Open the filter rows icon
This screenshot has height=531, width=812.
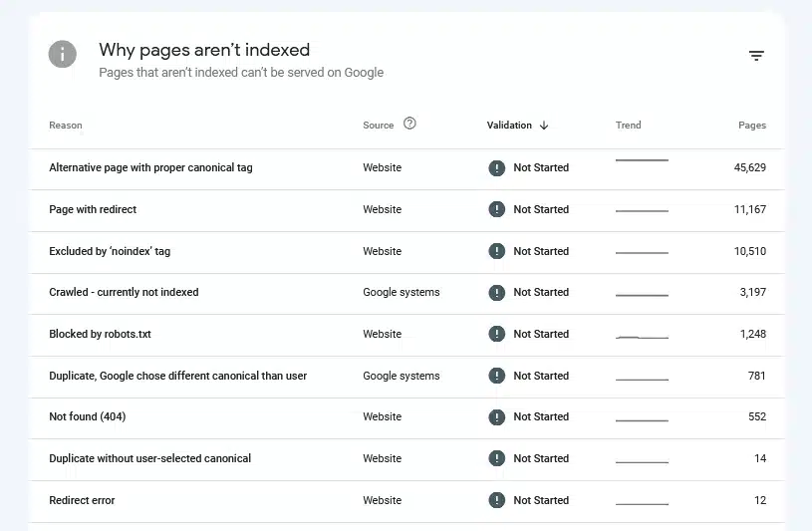click(x=756, y=56)
